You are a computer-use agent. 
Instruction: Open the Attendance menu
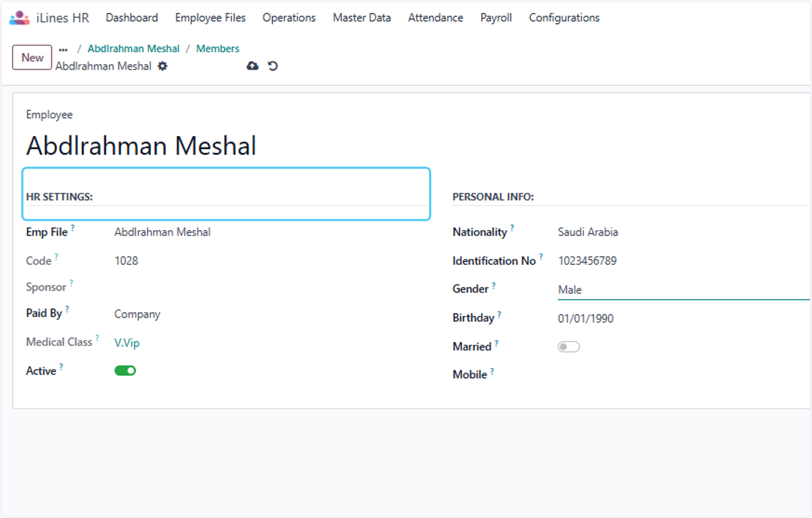coord(436,18)
